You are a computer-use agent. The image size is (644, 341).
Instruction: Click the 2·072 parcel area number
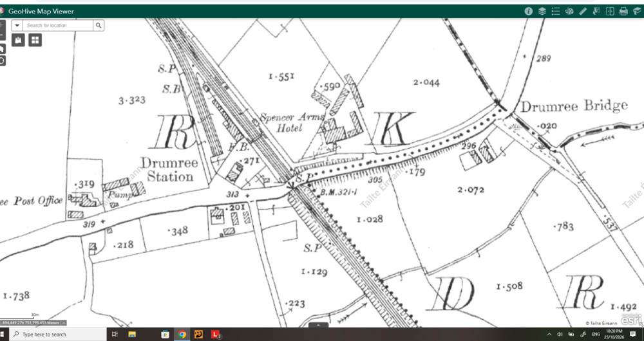coord(471,190)
